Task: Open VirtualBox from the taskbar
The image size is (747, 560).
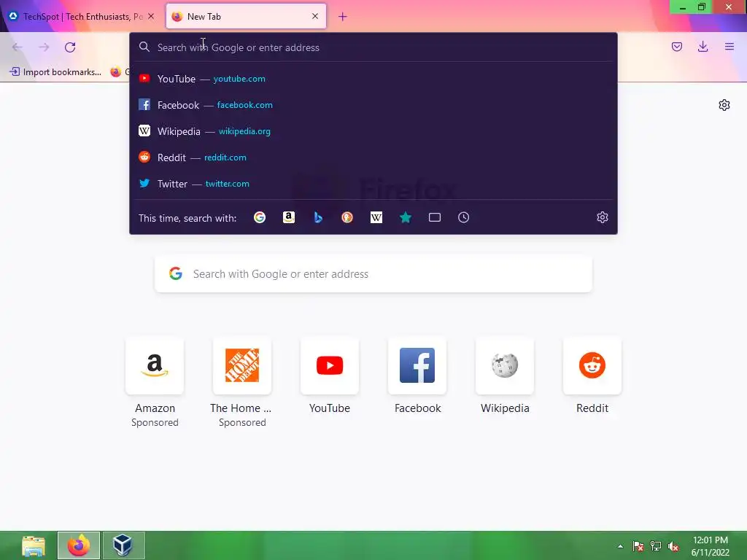Action: point(123,545)
